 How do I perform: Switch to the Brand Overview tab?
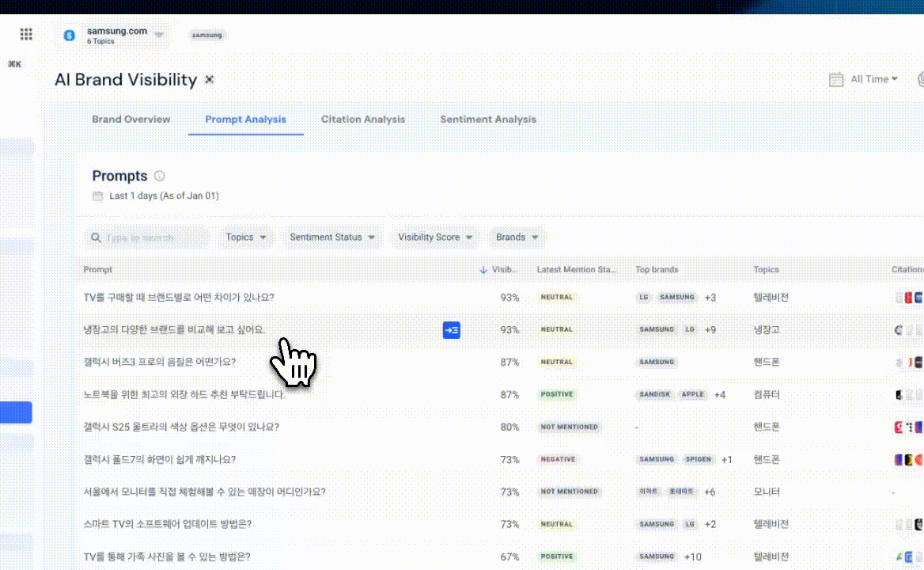coord(131,120)
